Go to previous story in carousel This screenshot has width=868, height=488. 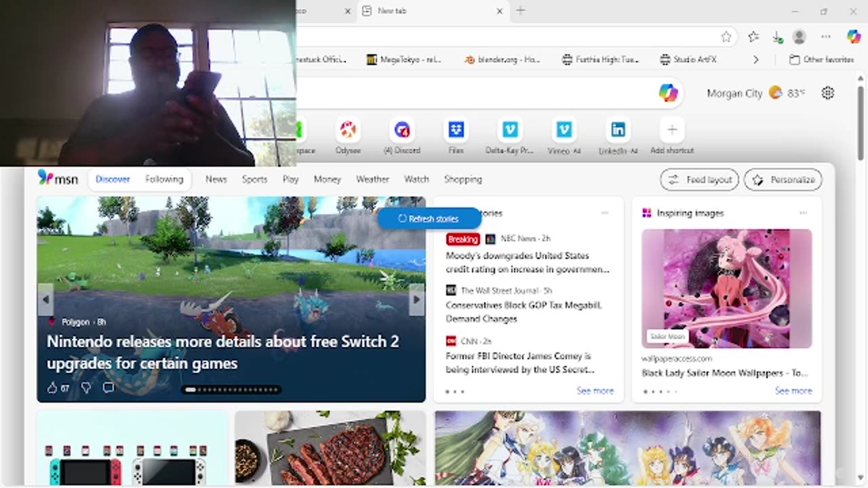coord(45,299)
